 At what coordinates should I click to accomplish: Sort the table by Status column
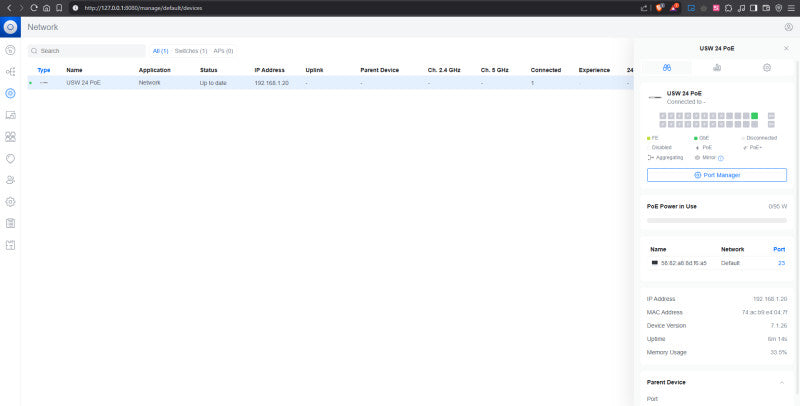[209, 70]
